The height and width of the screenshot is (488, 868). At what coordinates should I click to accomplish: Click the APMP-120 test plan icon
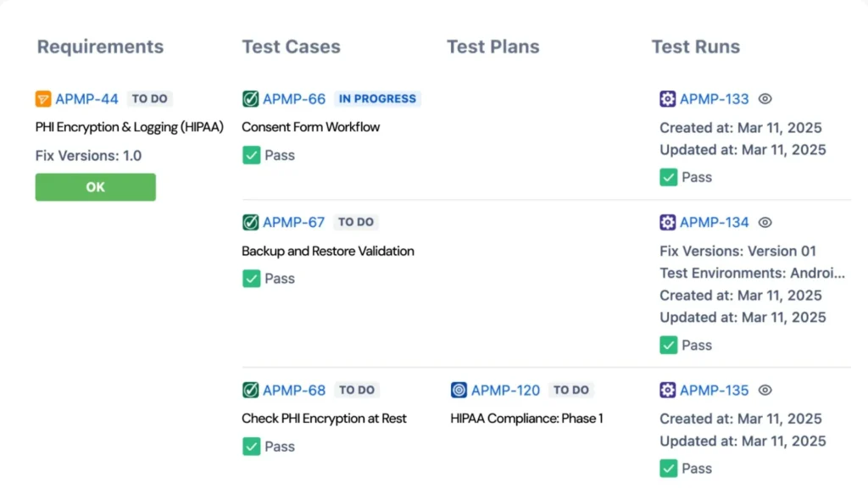tap(459, 390)
